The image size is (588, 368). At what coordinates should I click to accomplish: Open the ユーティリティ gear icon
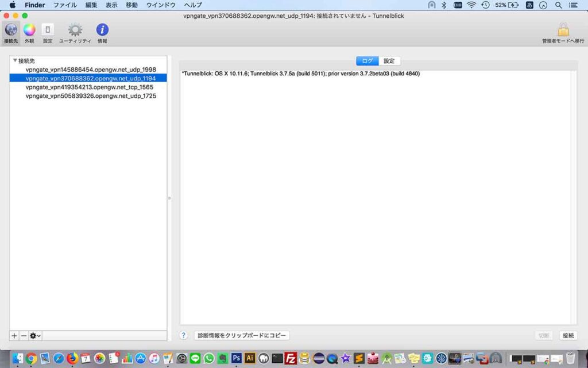pyautogui.click(x=75, y=30)
